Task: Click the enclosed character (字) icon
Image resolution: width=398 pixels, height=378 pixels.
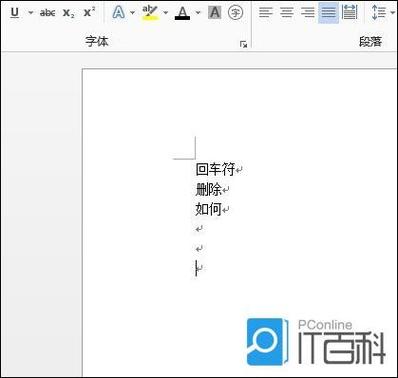Action: 235,13
